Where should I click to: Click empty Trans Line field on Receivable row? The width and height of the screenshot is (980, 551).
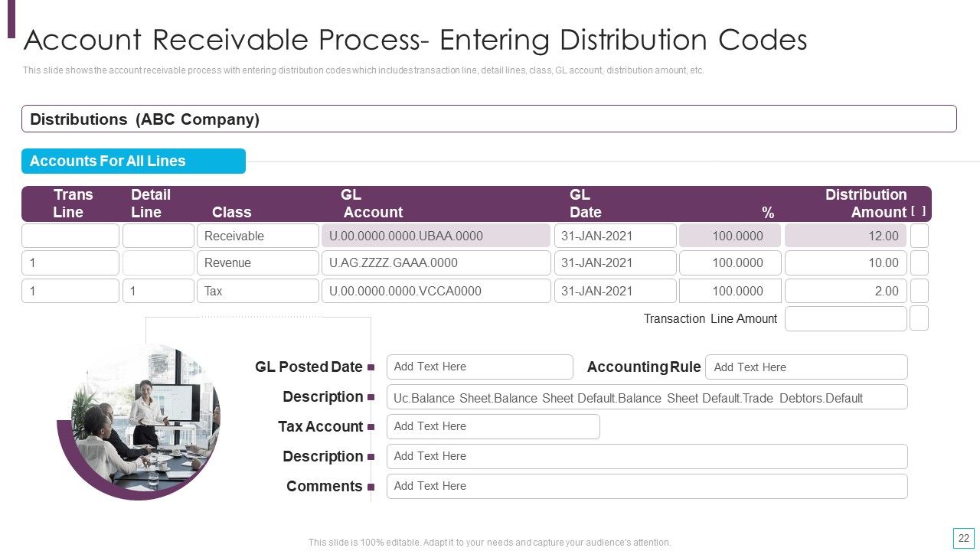pos(70,236)
